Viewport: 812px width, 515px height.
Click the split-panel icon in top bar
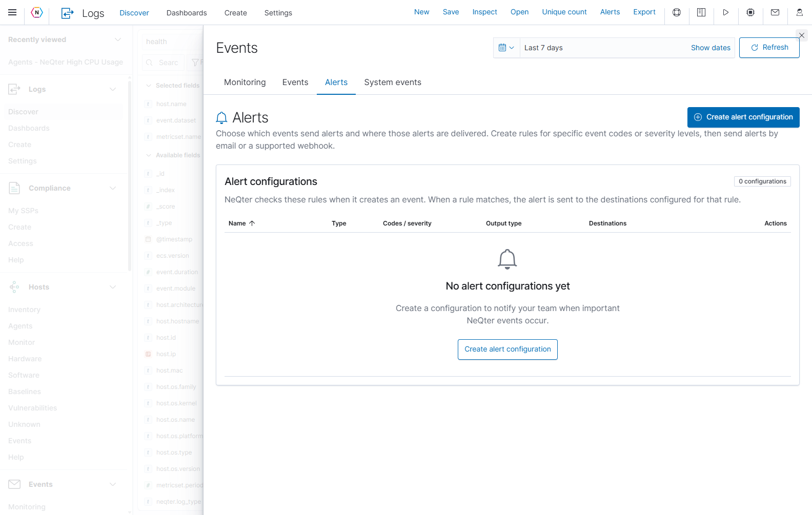tap(701, 12)
